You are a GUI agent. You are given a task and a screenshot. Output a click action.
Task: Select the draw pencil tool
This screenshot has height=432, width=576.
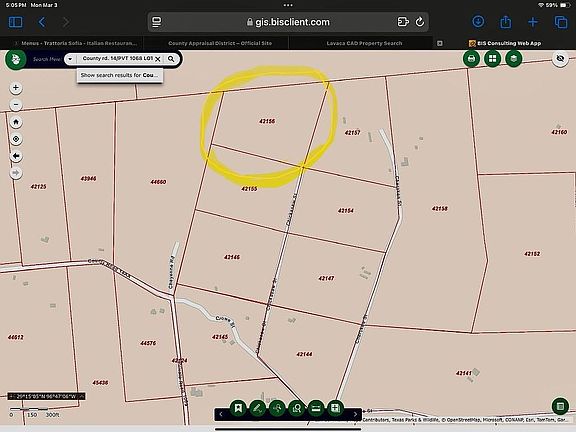tap(258, 408)
